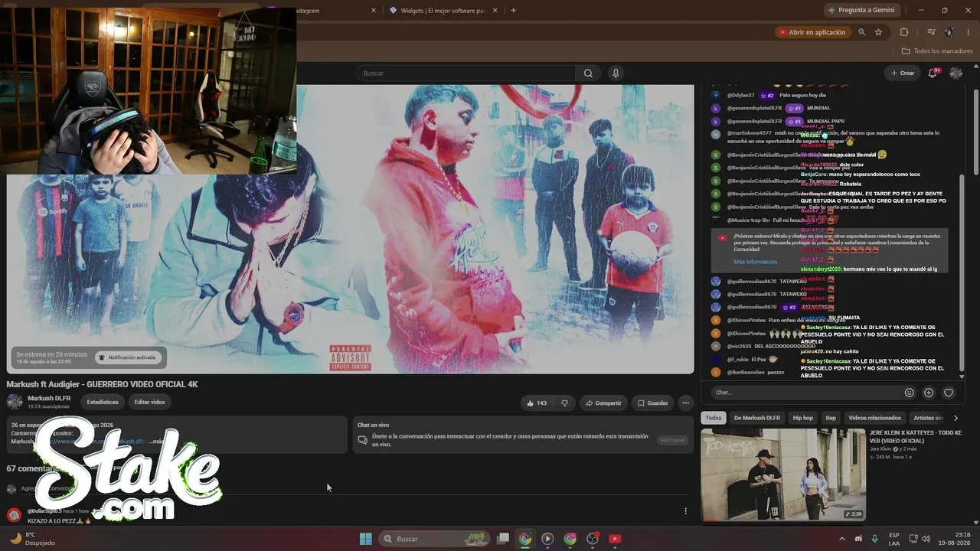Close the Instagram browser tab
Viewport: 980px width, 551px height.
tap(374, 11)
